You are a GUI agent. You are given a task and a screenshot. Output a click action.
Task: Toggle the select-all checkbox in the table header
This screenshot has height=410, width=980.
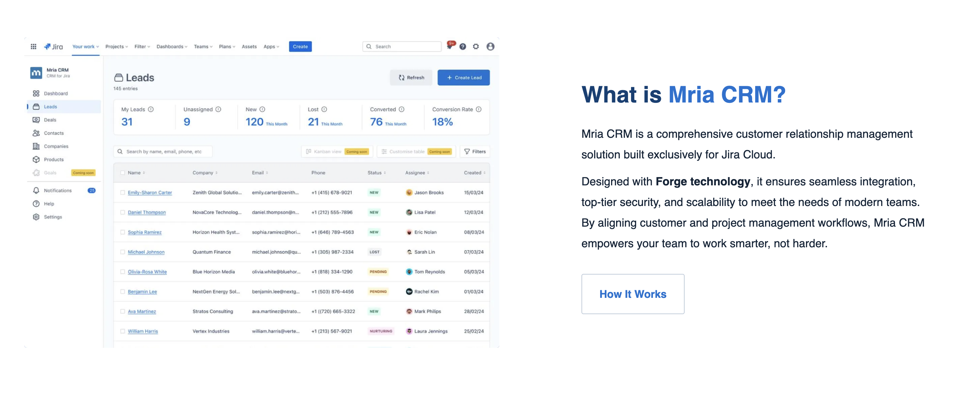click(122, 172)
